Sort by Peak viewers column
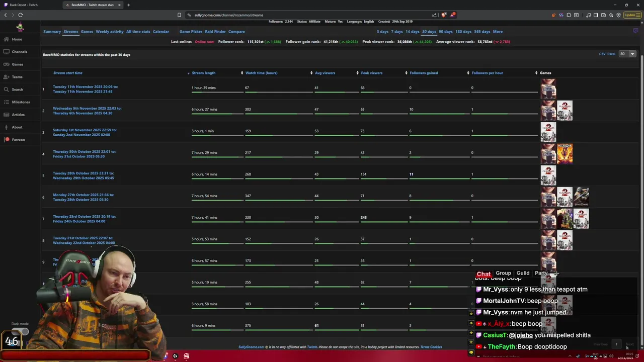The image size is (644, 362). tap(371, 73)
